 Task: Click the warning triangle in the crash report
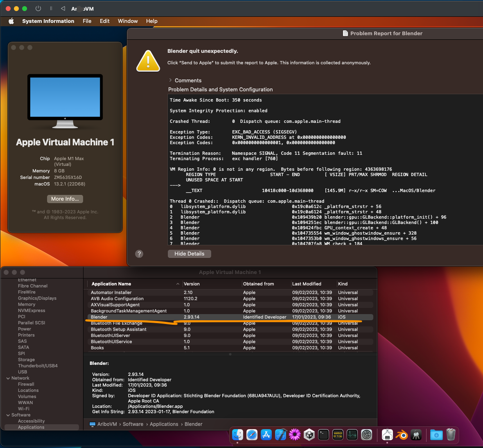pyautogui.click(x=148, y=60)
